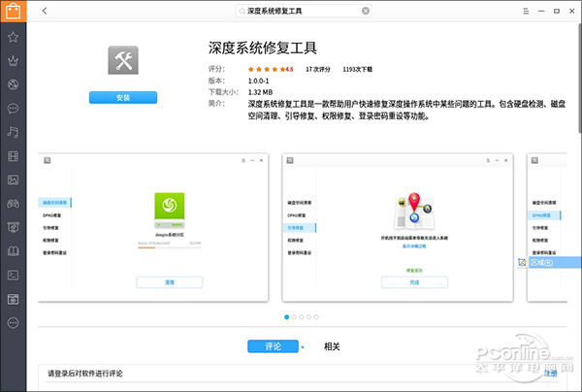The image size is (582, 392).
Task: Select the last screenshot carousel dot
Action: point(318,316)
